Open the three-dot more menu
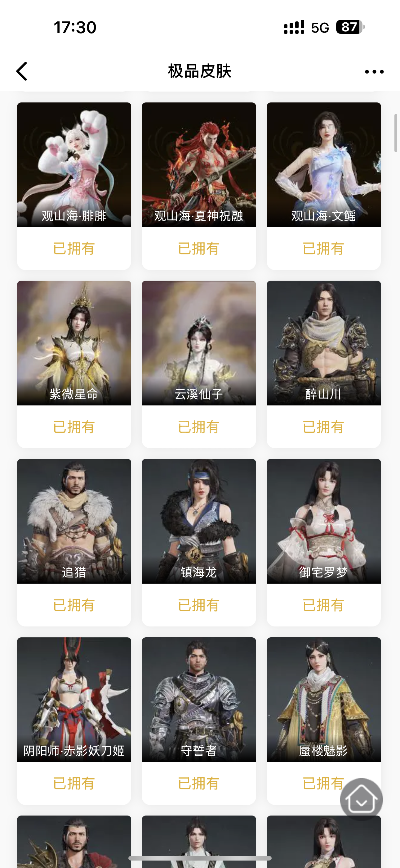The image size is (400, 868). coord(374,71)
